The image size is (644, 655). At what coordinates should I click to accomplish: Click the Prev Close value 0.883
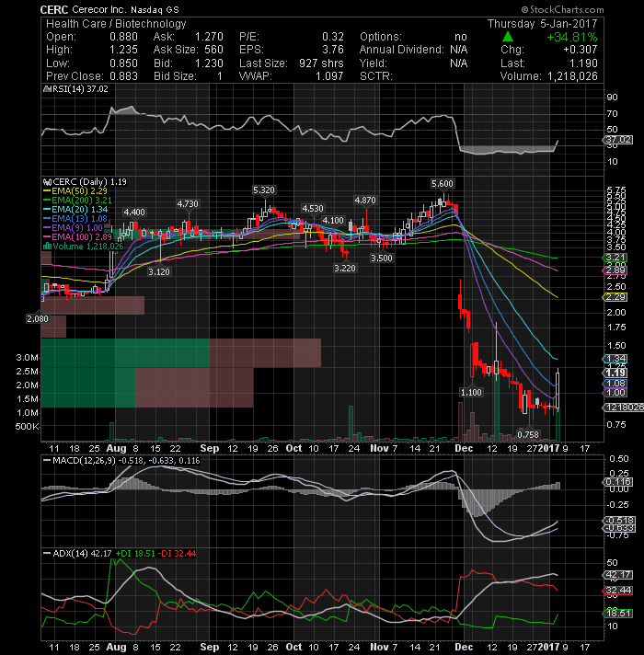(123, 76)
